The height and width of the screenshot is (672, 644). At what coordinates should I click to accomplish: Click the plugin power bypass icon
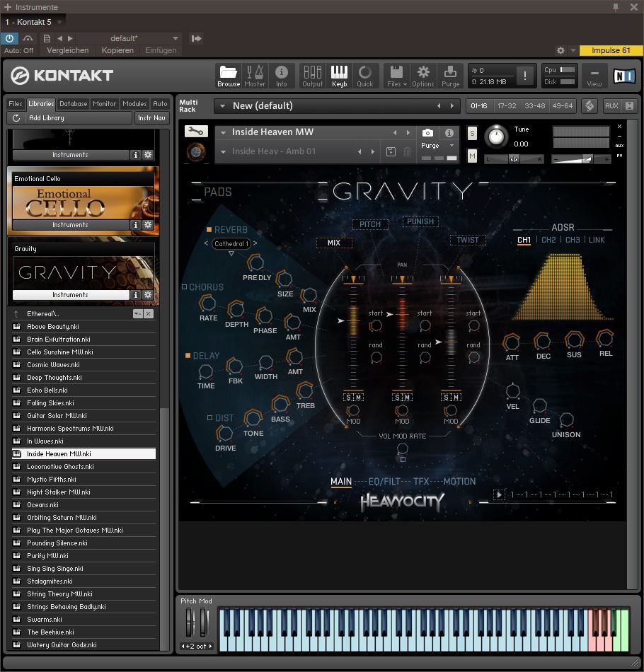coord(9,39)
